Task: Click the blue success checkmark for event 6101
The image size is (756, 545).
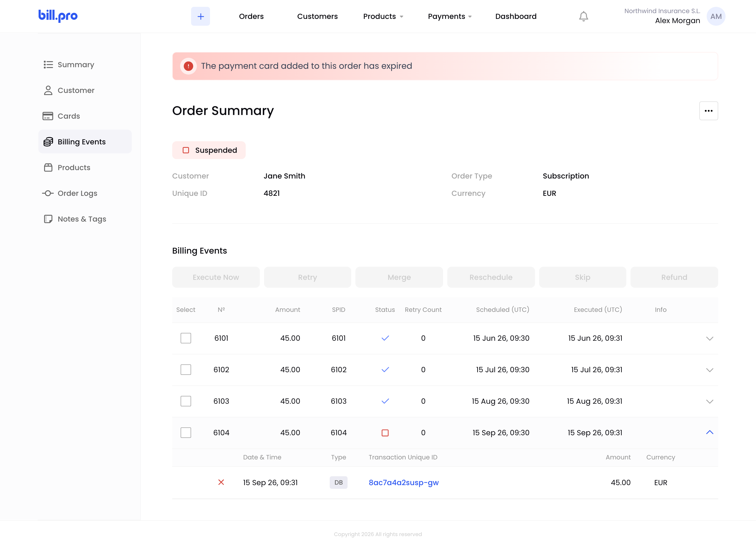Action: 385,338
